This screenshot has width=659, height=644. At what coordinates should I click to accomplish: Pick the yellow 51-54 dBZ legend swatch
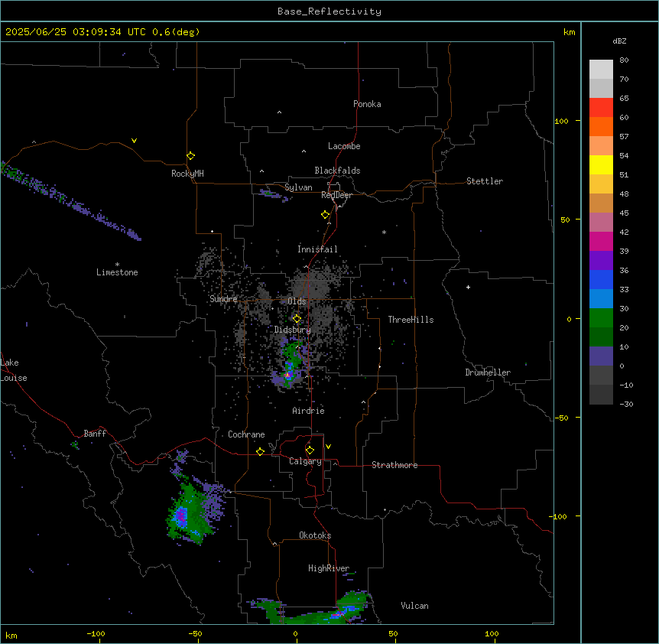[x=601, y=164]
